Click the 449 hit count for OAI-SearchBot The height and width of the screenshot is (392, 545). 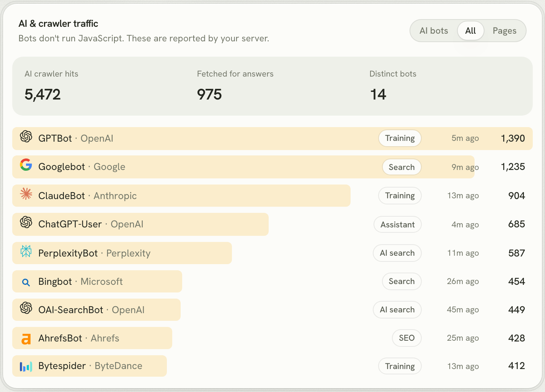[517, 310]
